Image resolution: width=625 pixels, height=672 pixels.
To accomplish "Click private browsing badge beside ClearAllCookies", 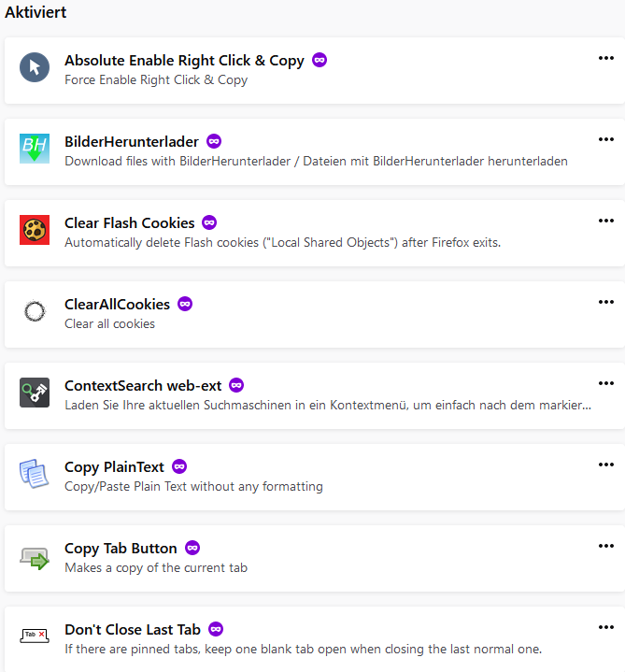I will [185, 304].
